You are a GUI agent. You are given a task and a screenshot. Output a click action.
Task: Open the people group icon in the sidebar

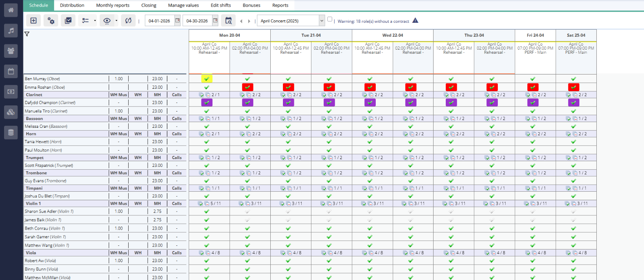coord(11,51)
